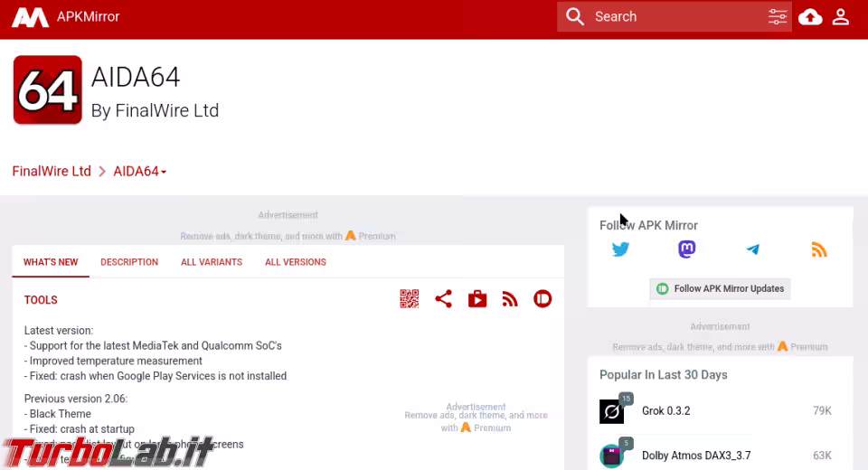Click Follow APK Mirror Updates button
This screenshot has height=470, width=868.
(x=720, y=288)
